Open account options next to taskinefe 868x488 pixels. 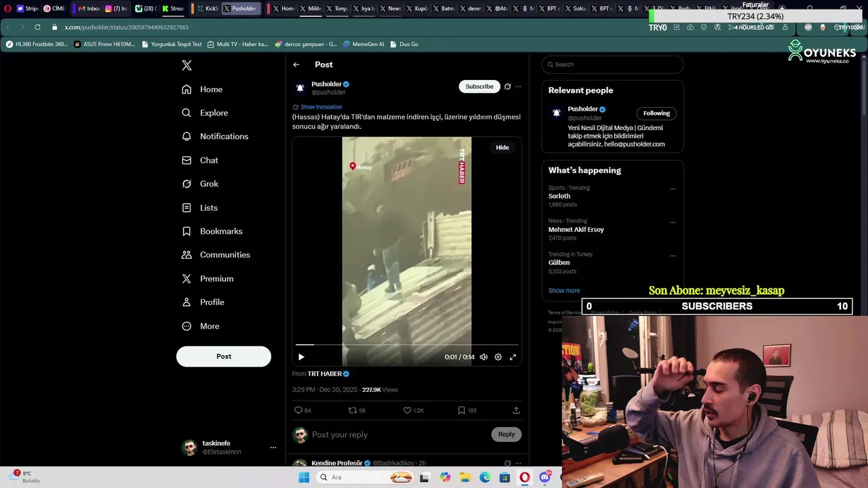(x=273, y=447)
